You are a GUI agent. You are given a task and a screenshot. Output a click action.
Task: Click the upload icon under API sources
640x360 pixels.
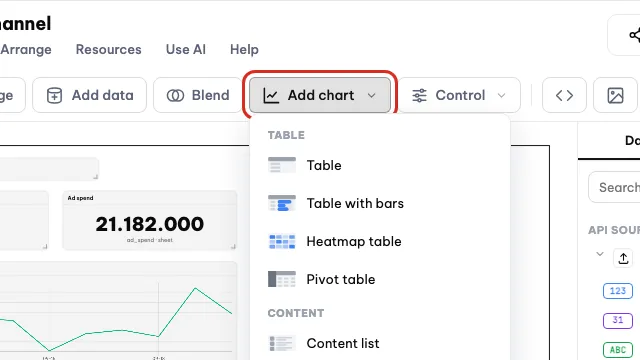(623, 258)
